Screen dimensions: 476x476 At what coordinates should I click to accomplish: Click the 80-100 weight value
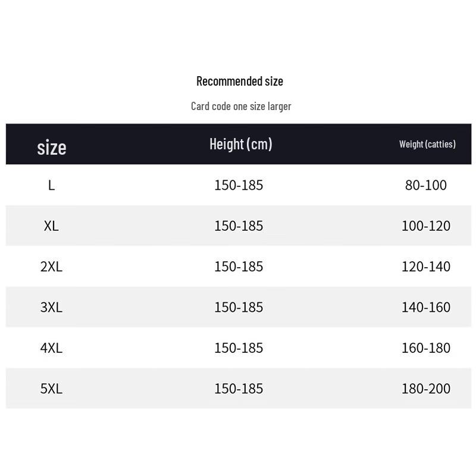coord(426,185)
